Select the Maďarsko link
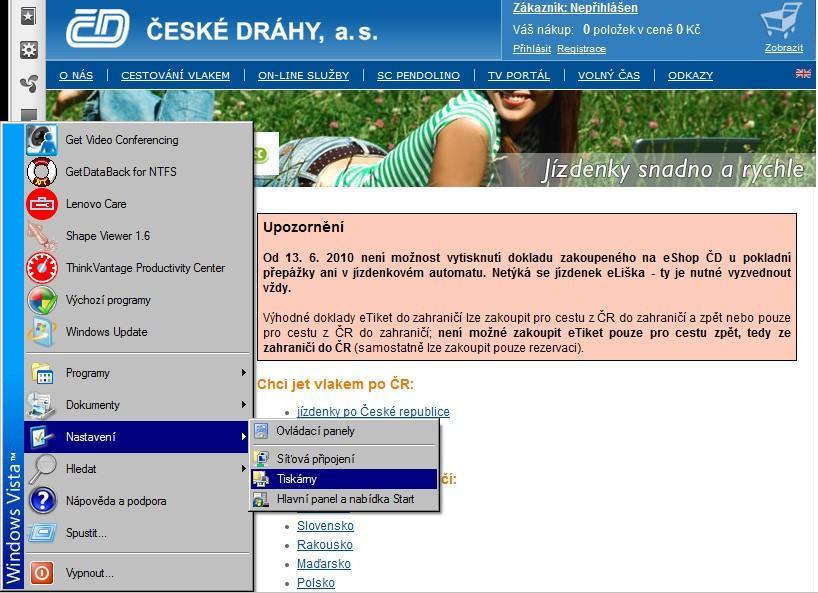This screenshot has height=593, width=818. point(323,564)
